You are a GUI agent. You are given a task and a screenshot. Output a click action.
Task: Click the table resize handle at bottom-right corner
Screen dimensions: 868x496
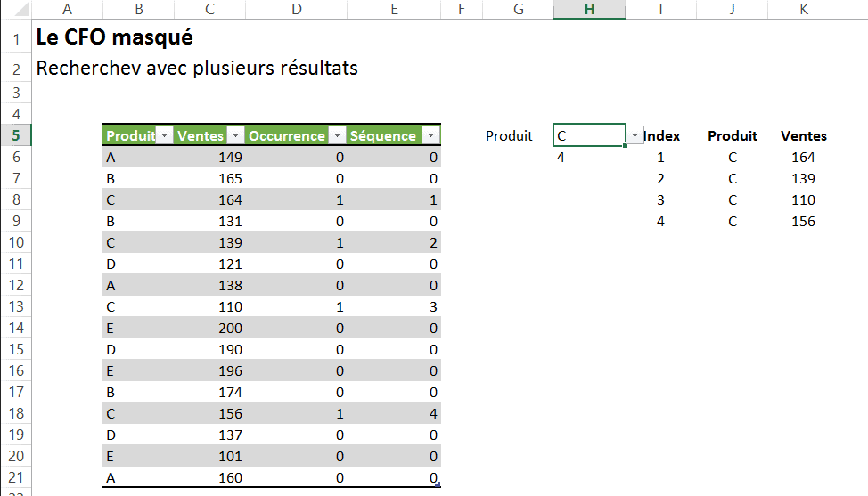point(437,484)
